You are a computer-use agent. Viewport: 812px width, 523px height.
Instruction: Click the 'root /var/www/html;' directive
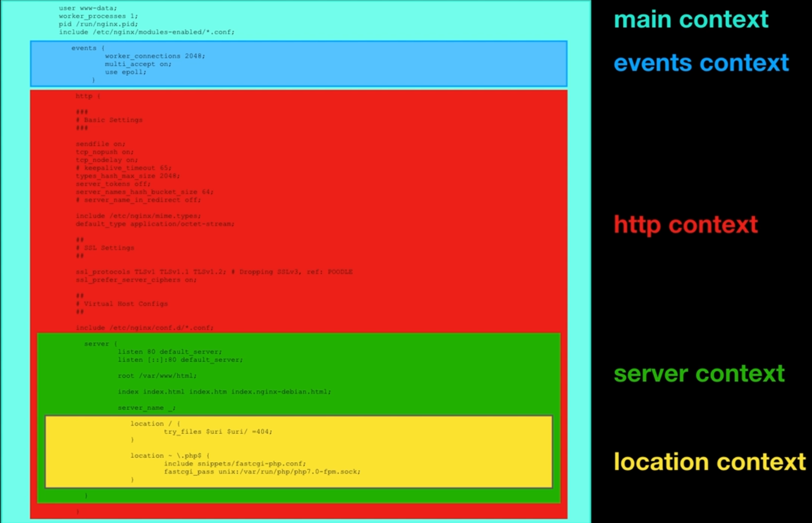pyautogui.click(x=157, y=376)
